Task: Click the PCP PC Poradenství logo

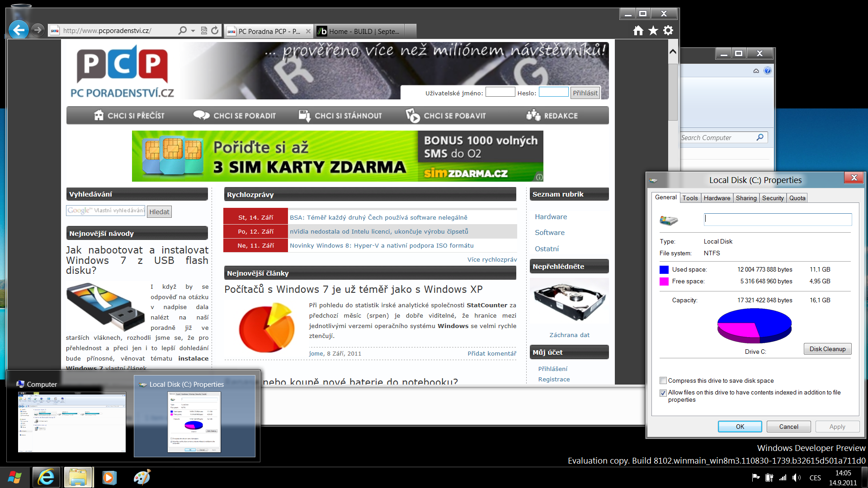Action: tap(122, 71)
